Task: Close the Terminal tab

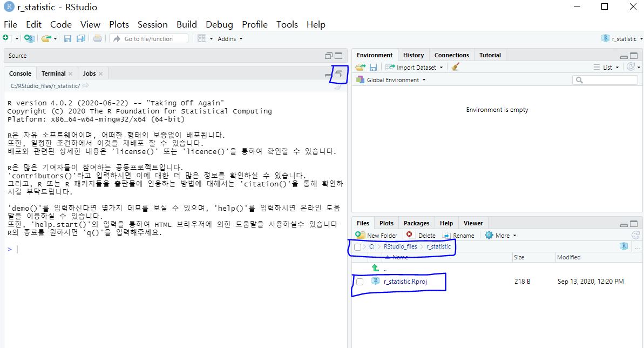Action: pyautogui.click(x=71, y=73)
